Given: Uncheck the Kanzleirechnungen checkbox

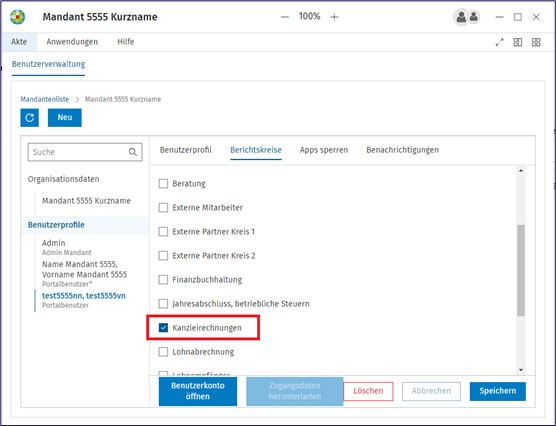Looking at the screenshot, I should tap(163, 328).
